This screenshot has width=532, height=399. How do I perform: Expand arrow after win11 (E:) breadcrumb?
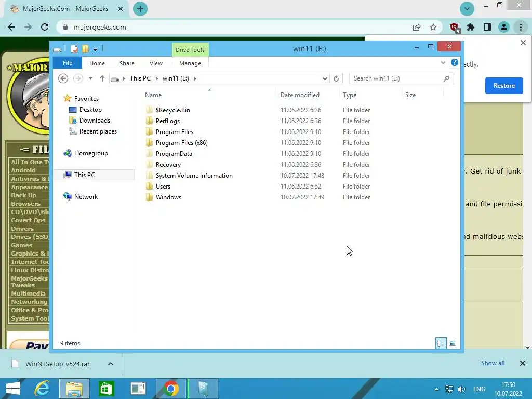[x=195, y=79]
